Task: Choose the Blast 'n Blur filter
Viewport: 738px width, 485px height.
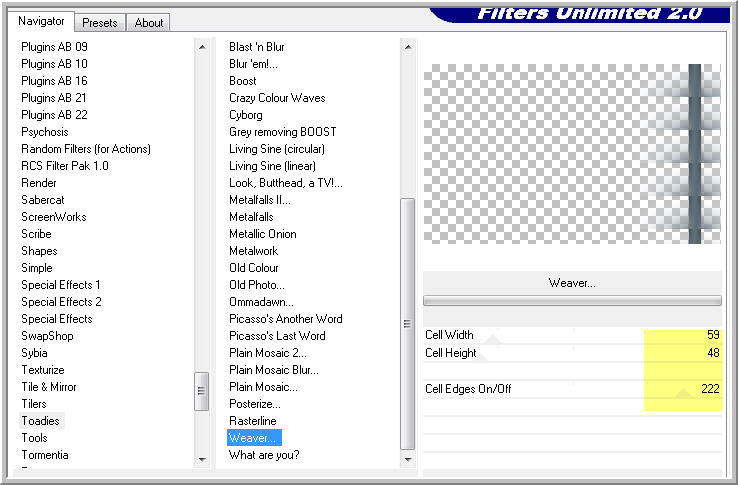Action: tap(257, 47)
